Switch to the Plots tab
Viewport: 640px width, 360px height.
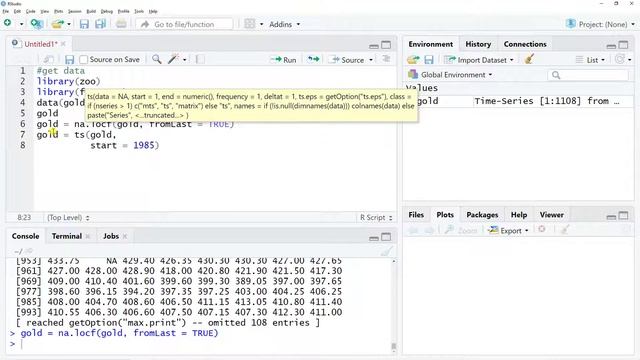click(x=444, y=215)
